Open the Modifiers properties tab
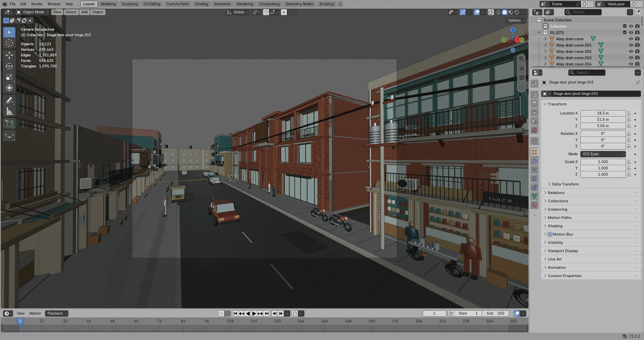The height and width of the screenshot is (340, 644). 534,161
